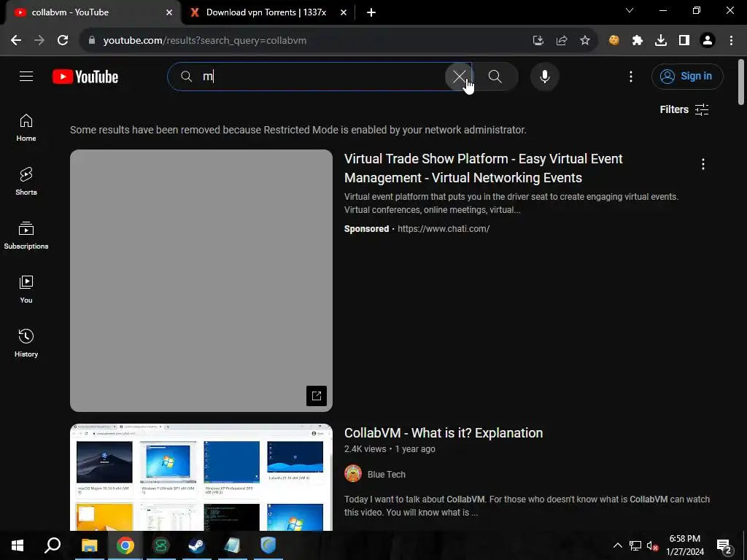Close the collabvm - YouTube tab
This screenshot has height=560, width=747.
(x=169, y=12)
